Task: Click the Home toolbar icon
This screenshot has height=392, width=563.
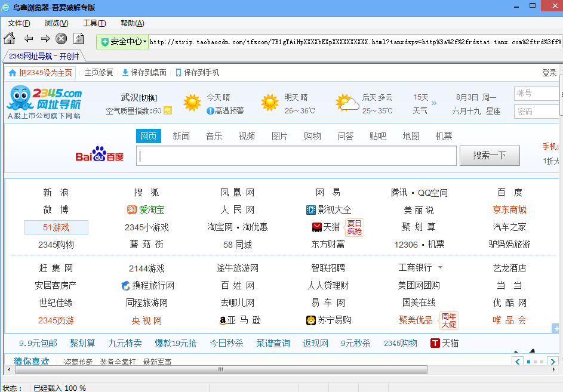Action: point(10,39)
